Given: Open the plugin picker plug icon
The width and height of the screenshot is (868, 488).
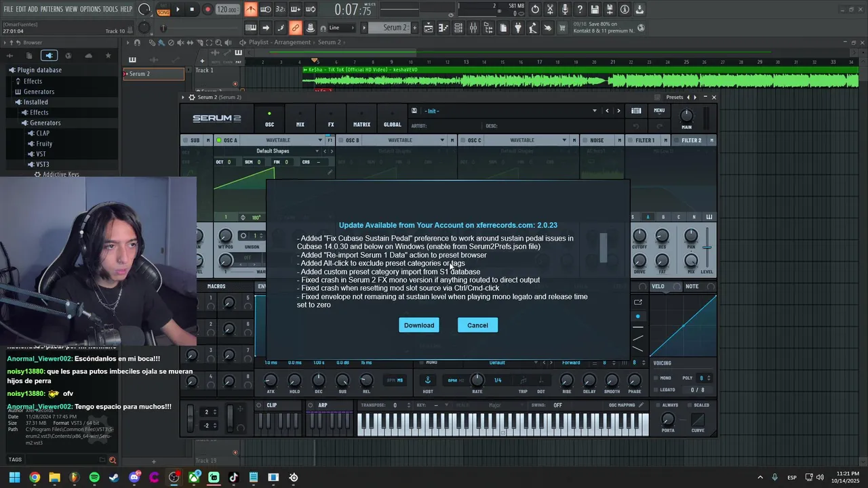Looking at the screenshot, I should (518, 28).
